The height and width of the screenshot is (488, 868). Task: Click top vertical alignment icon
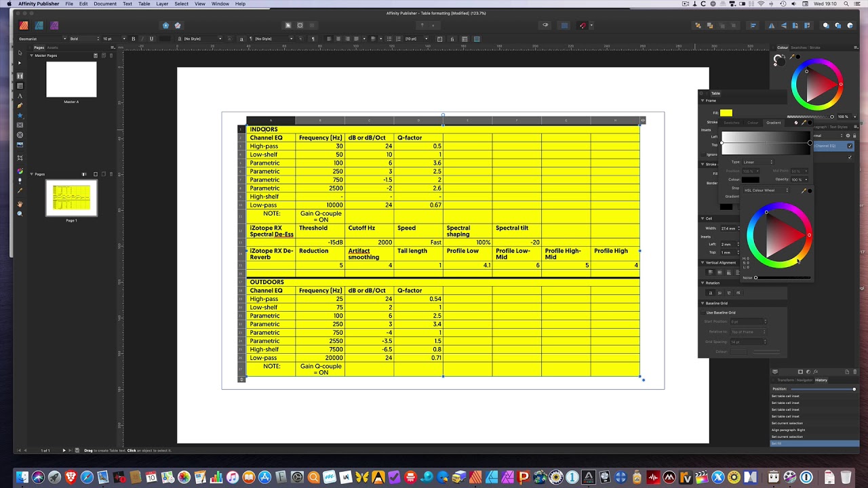711,272
